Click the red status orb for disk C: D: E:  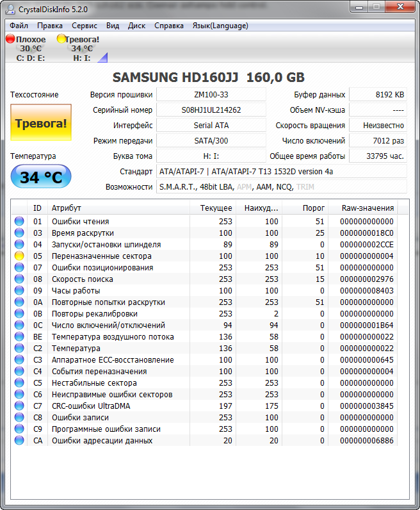point(10,39)
